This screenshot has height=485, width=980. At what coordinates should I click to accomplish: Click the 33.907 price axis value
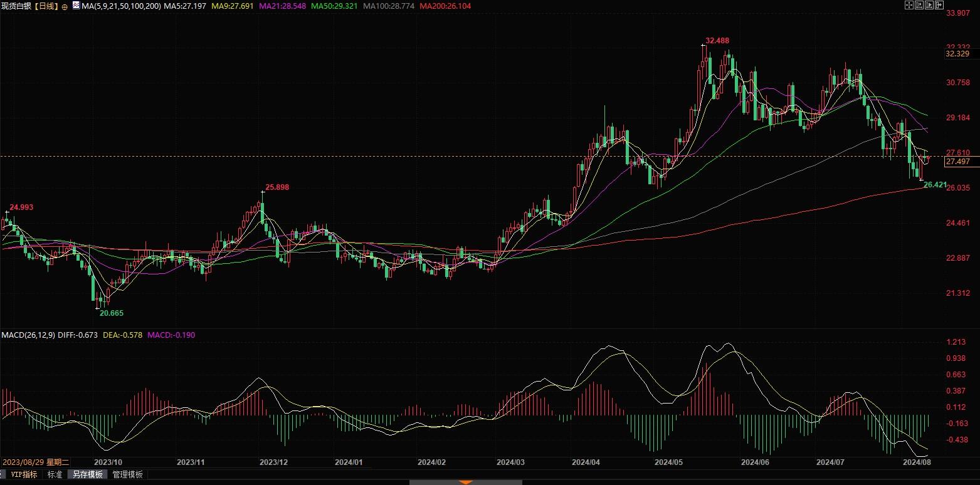click(x=958, y=13)
